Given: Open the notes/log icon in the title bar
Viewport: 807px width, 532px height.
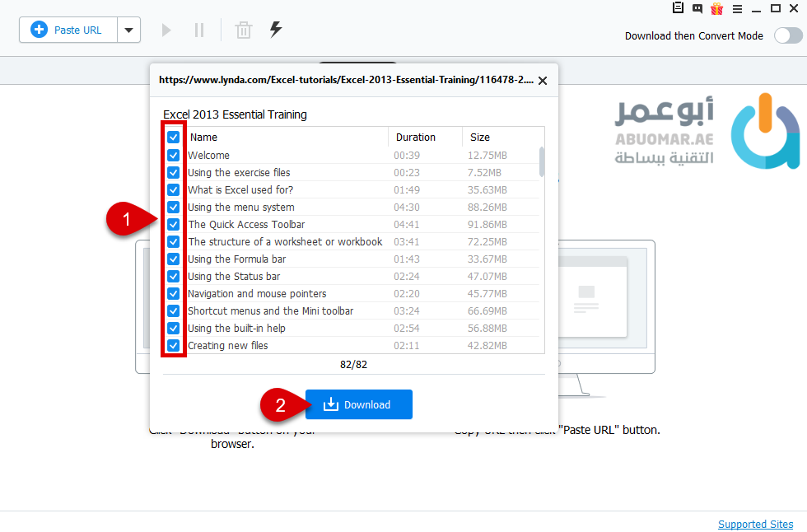Looking at the screenshot, I should pos(678,7).
